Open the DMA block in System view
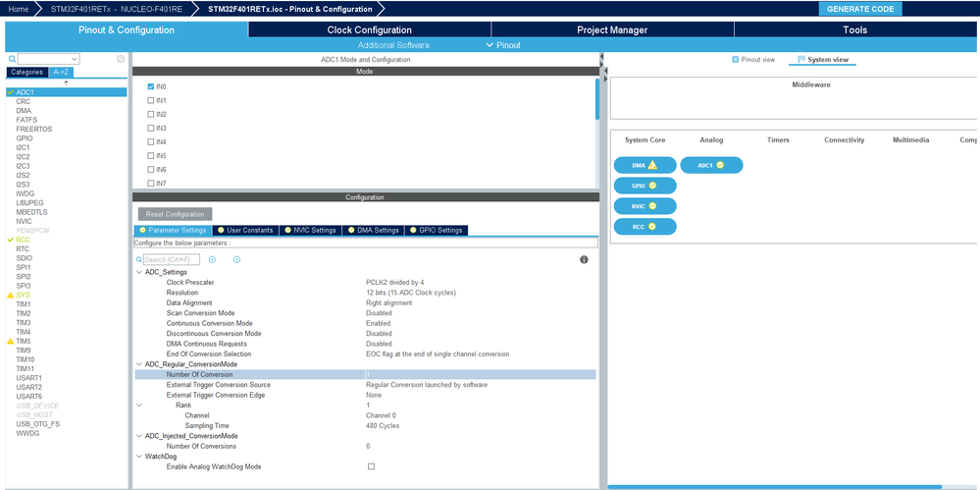The width and height of the screenshot is (980, 490). point(645,165)
